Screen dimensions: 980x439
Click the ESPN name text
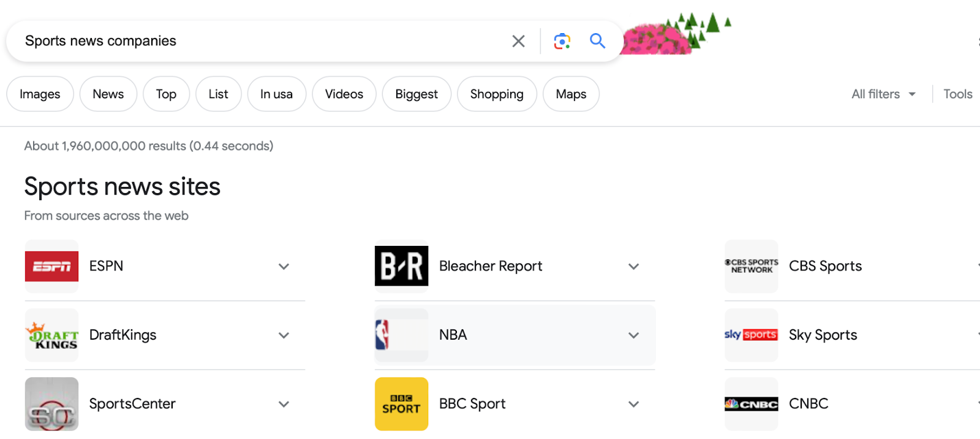pos(106,266)
